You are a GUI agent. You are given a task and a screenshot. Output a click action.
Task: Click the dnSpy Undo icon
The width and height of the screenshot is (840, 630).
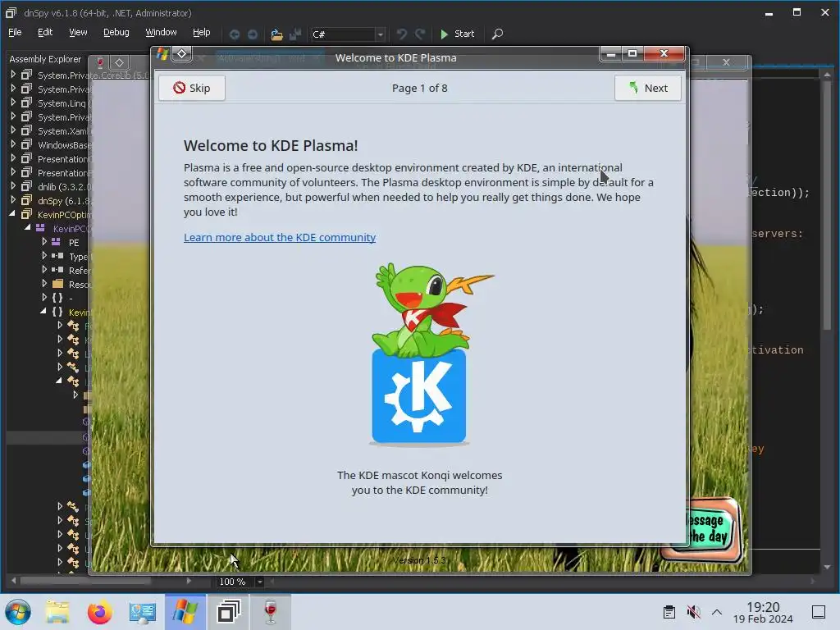401,34
